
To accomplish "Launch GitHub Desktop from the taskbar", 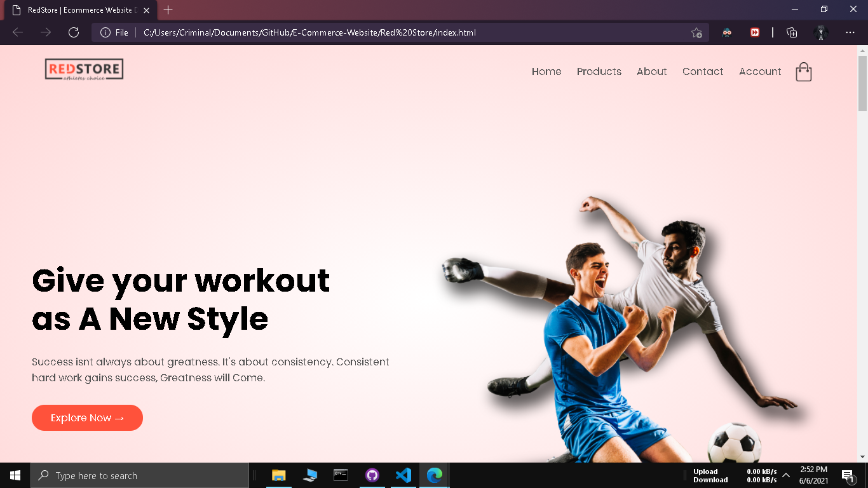I will click(x=372, y=475).
